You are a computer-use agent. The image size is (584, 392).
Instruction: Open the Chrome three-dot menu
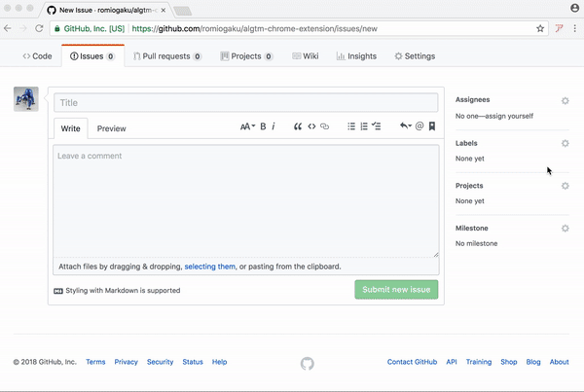(574, 28)
